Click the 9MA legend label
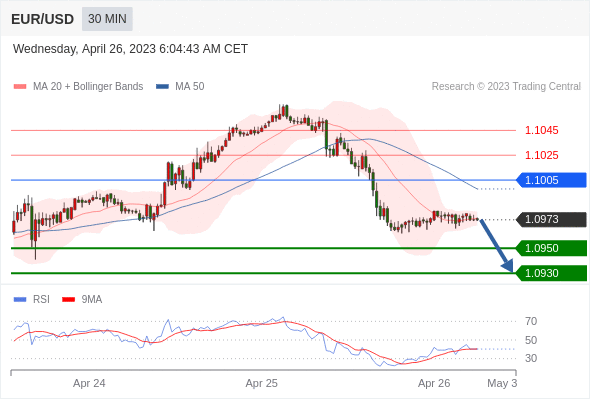This screenshot has width=590, height=400. 92,300
